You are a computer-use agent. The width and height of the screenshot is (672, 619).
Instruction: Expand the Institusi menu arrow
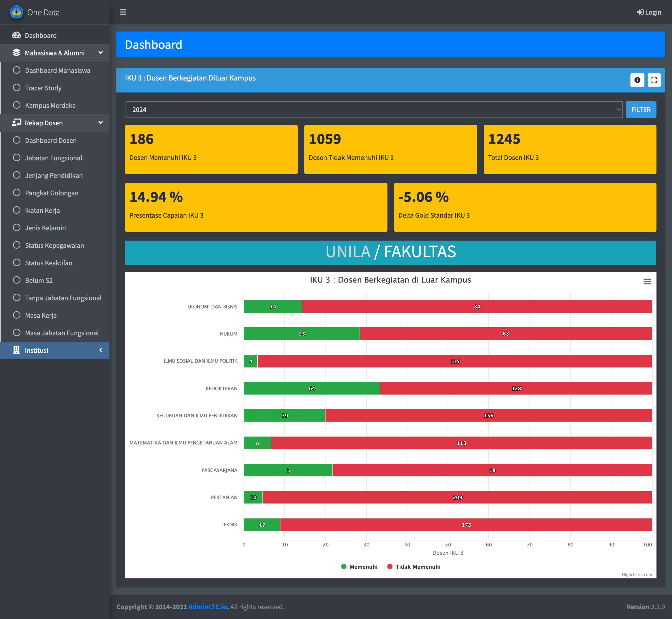[101, 350]
